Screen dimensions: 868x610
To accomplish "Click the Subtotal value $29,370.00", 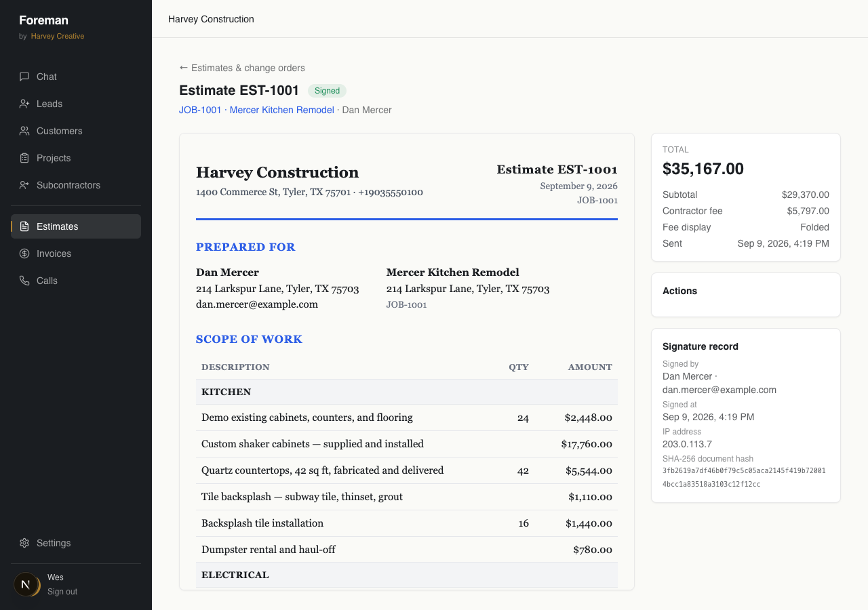I will pyautogui.click(x=805, y=195).
